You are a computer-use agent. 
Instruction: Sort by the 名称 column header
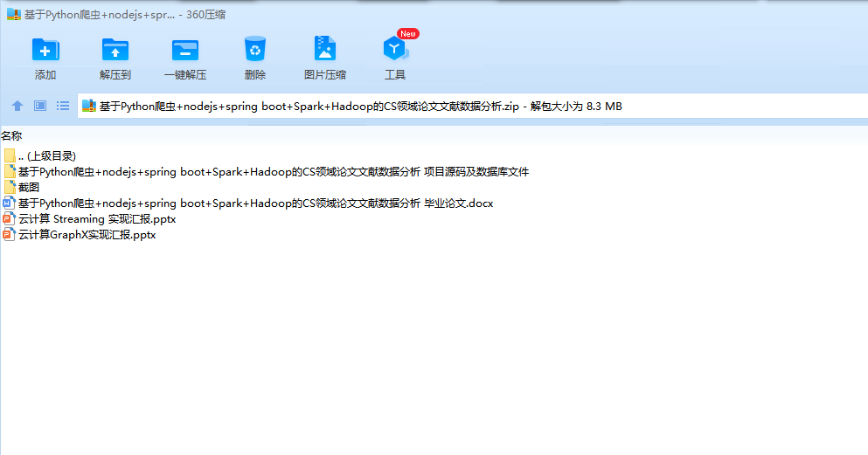[11, 136]
